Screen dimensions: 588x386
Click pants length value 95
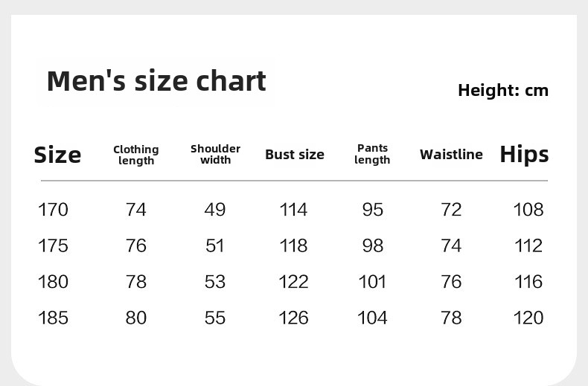[372, 210]
